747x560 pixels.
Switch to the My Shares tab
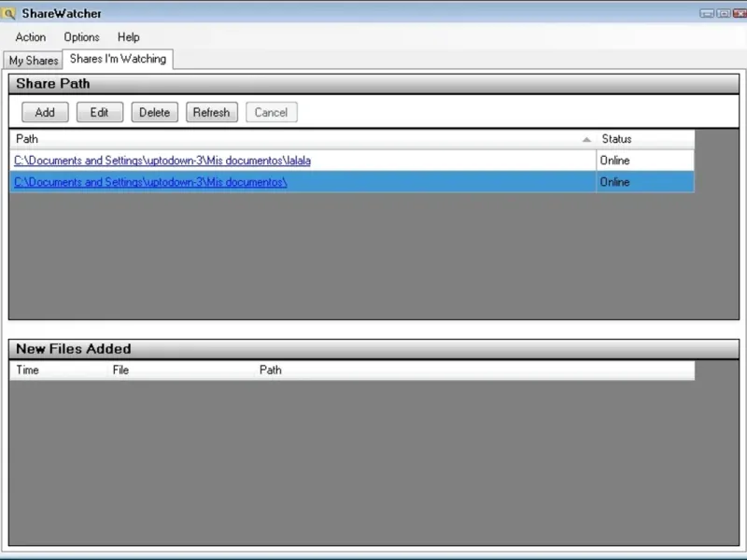coord(34,61)
